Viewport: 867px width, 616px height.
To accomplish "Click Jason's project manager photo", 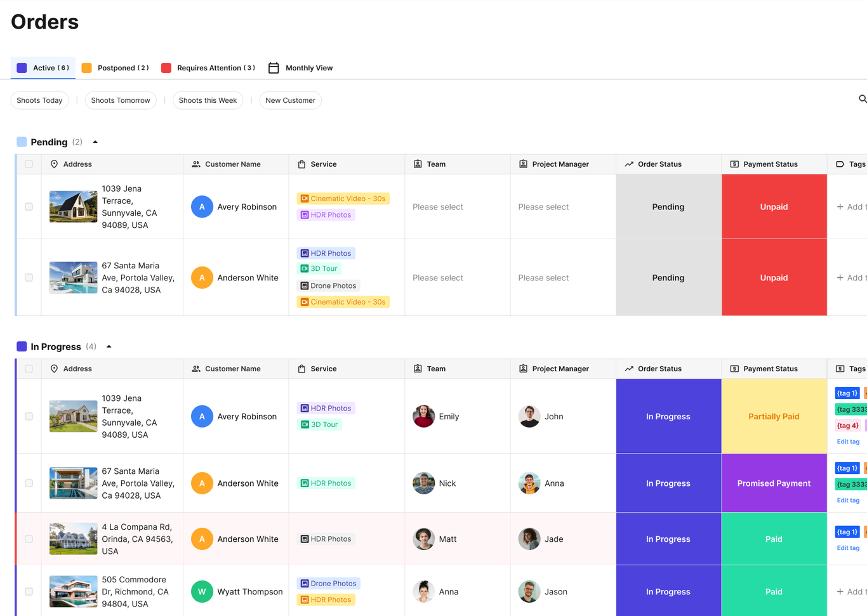I will click(529, 592).
